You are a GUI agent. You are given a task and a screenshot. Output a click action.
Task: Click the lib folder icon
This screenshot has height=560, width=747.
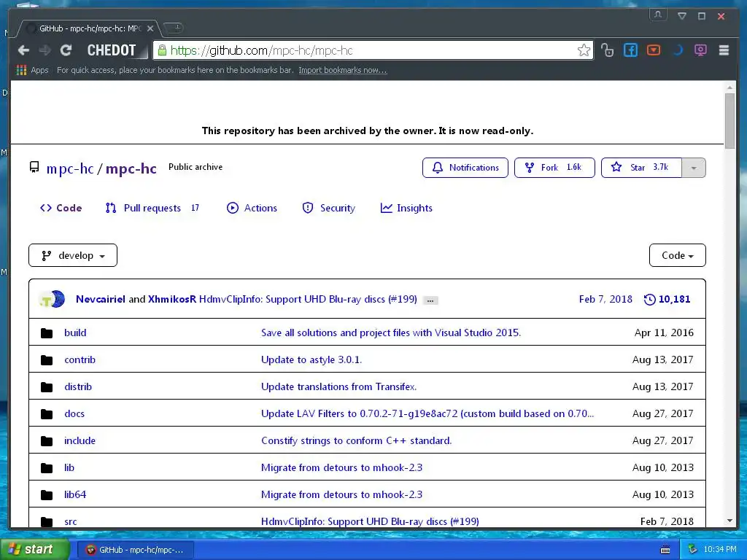click(x=47, y=468)
